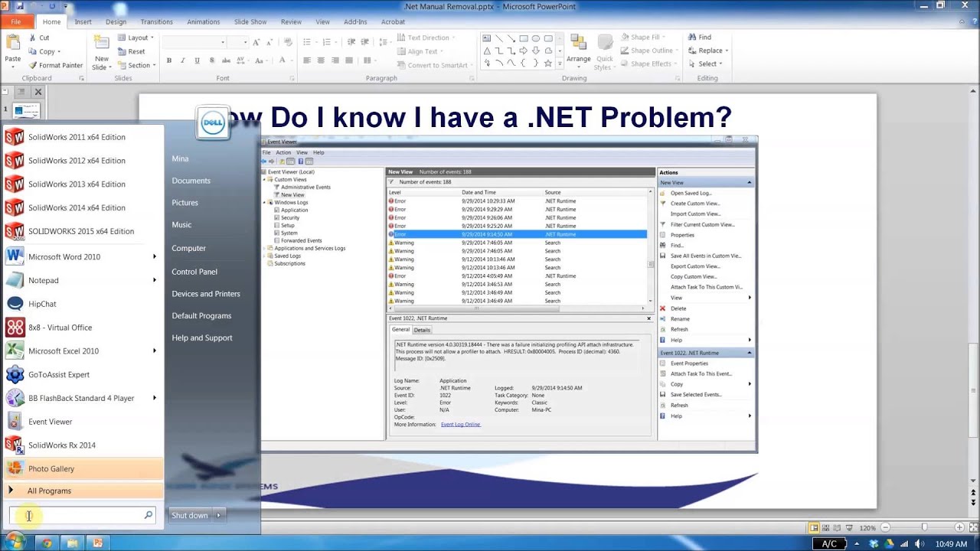Switch to the Transitions tab
This screenshot has width=980, height=551.
tap(156, 22)
